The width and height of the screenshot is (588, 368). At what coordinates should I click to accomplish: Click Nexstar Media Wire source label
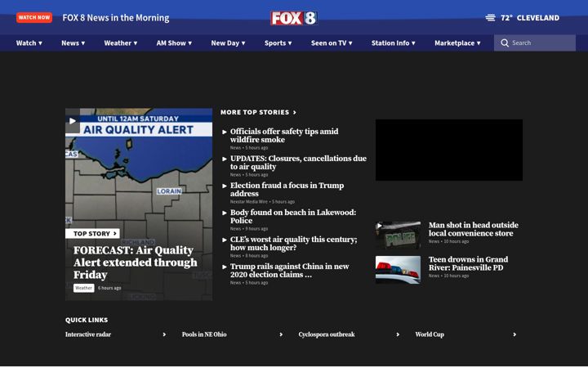(249, 202)
